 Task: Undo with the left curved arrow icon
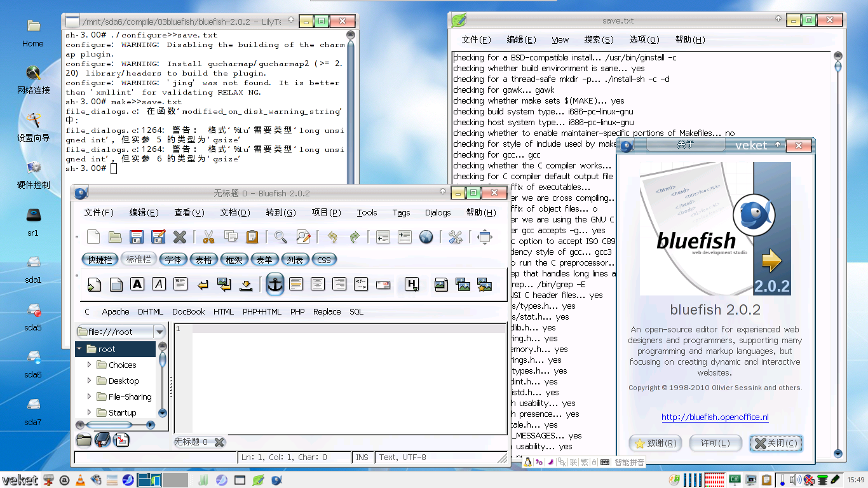332,237
